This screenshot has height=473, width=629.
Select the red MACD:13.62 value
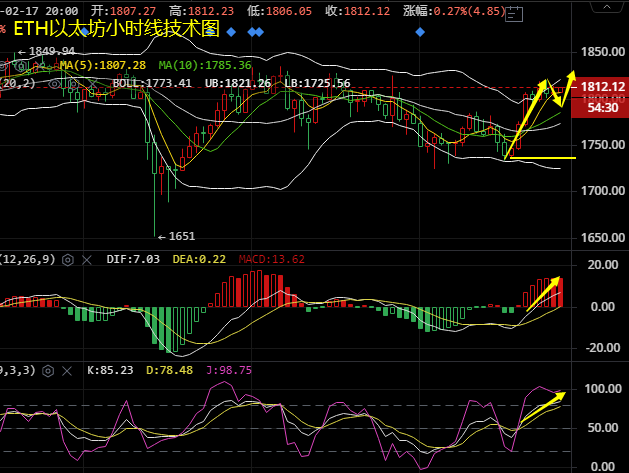[272, 259]
